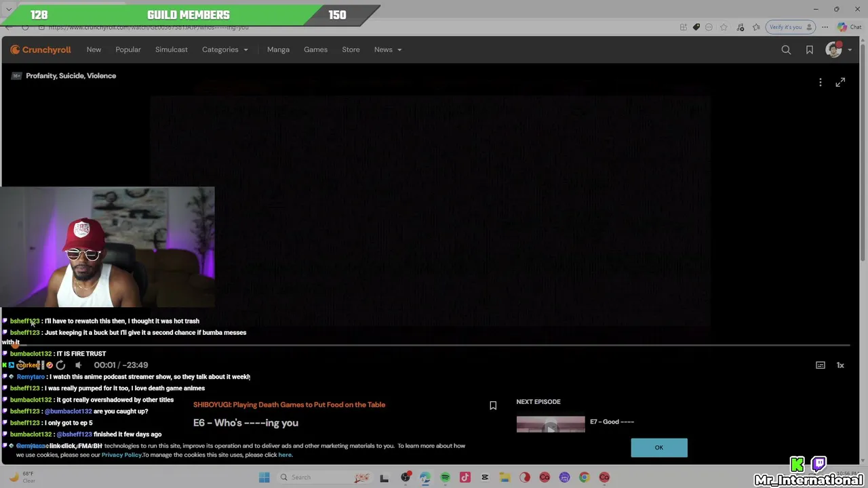Open Crunchyroll search
The width and height of the screenshot is (868, 488).
(786, 49)
